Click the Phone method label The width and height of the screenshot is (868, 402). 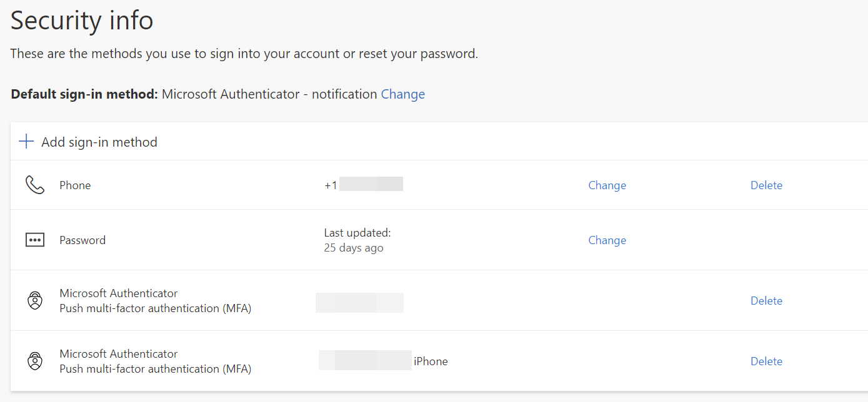[x=75, y=185]
